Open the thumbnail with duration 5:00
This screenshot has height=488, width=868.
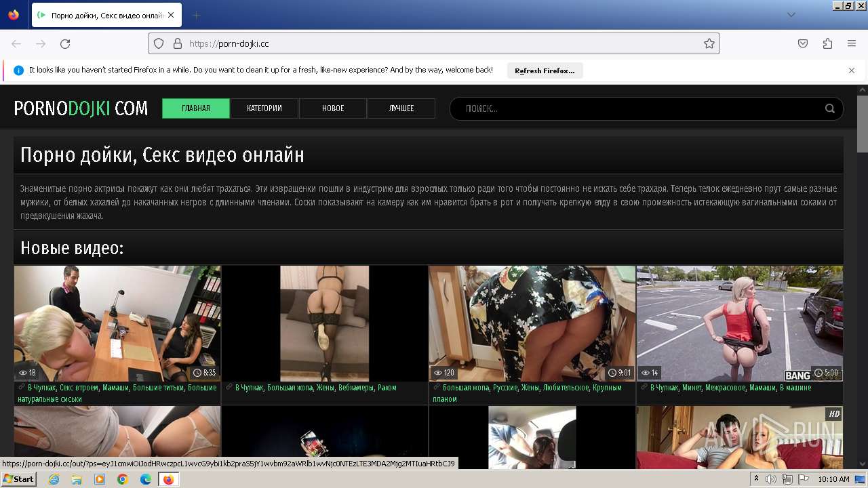click(x=740, y=323)
